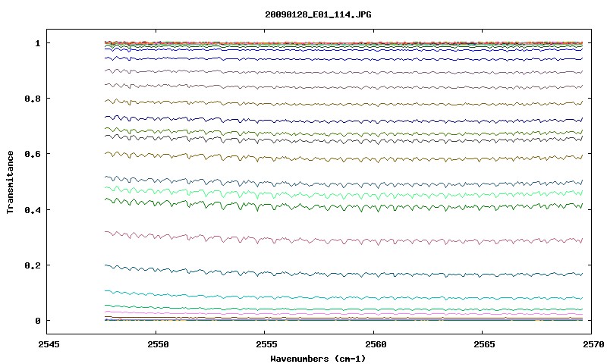The image size is (607, 364).
Task: Click the y-axis tick label 0.2
Action: tap(33, 265)
